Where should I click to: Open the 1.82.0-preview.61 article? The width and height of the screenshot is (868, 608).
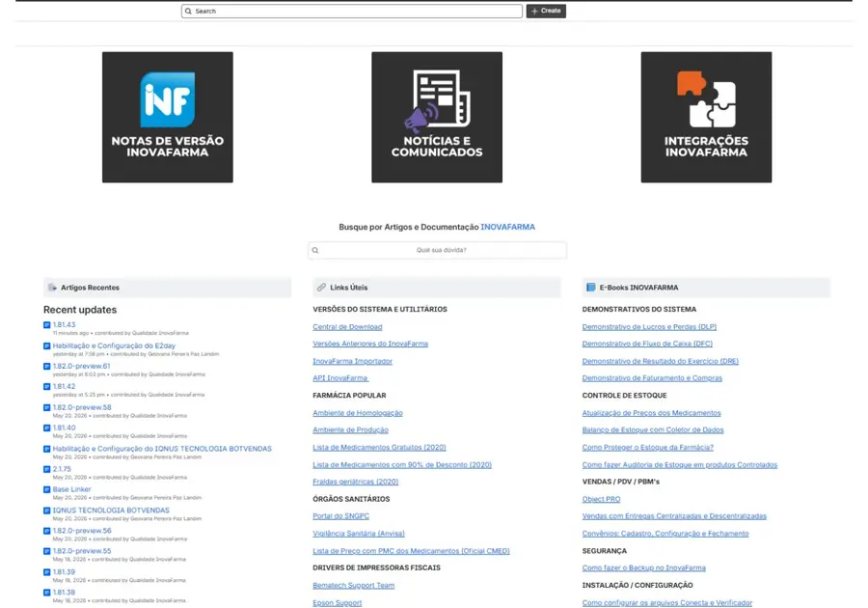pos(81,366)
